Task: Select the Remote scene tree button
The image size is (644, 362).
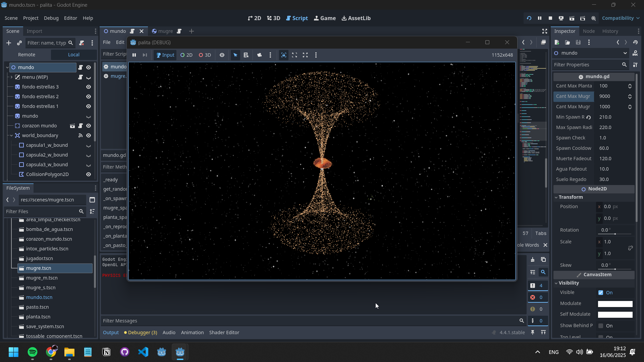Action: click(26, 55)
